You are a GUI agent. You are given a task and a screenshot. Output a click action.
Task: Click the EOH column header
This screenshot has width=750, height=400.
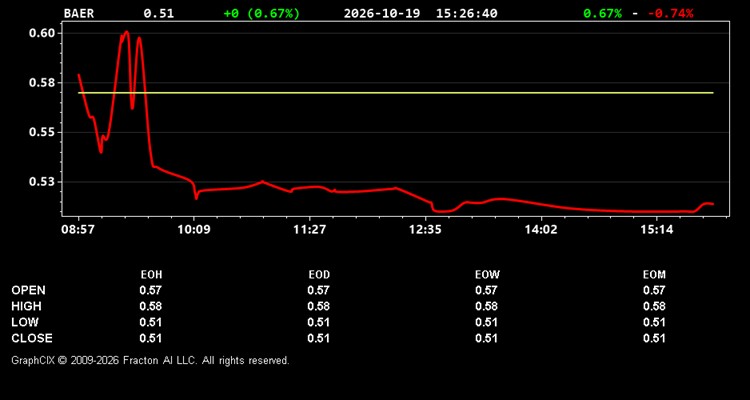[151, 275]
